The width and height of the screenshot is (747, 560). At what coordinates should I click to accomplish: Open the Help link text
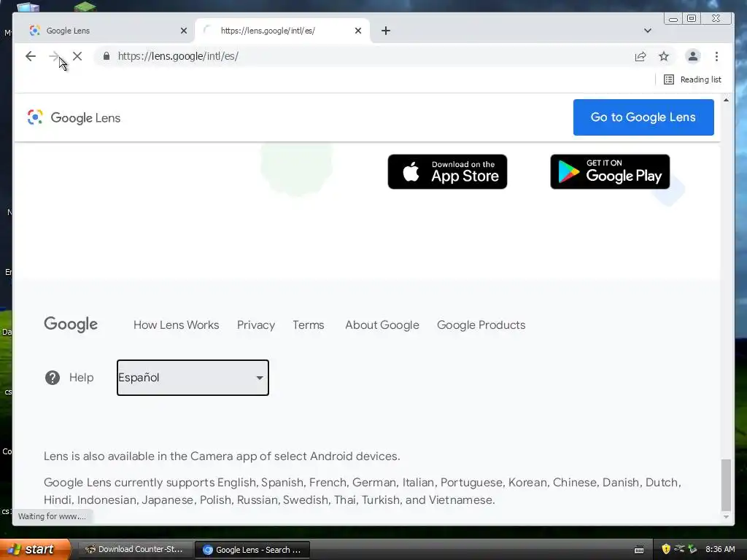tap(82, 378)
